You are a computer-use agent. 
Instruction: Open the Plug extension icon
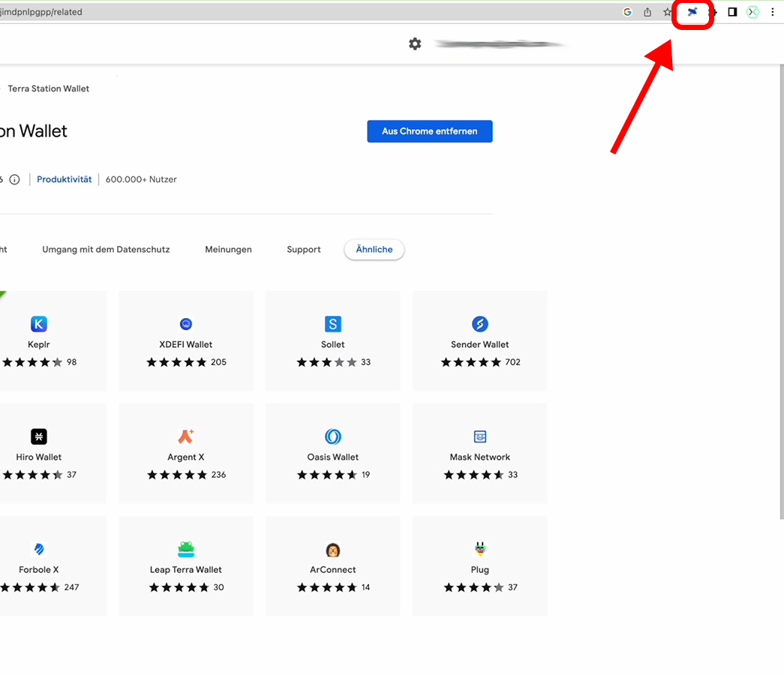[480, 549]
